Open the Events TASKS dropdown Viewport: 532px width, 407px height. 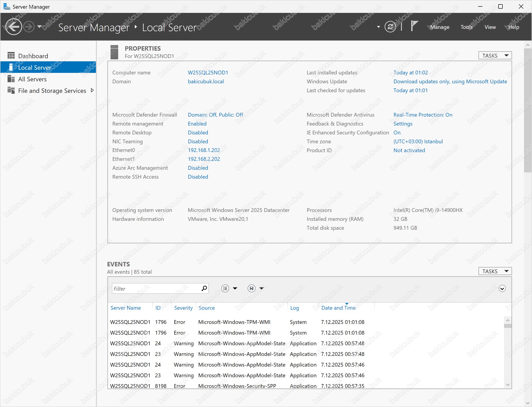pos(495,271)
